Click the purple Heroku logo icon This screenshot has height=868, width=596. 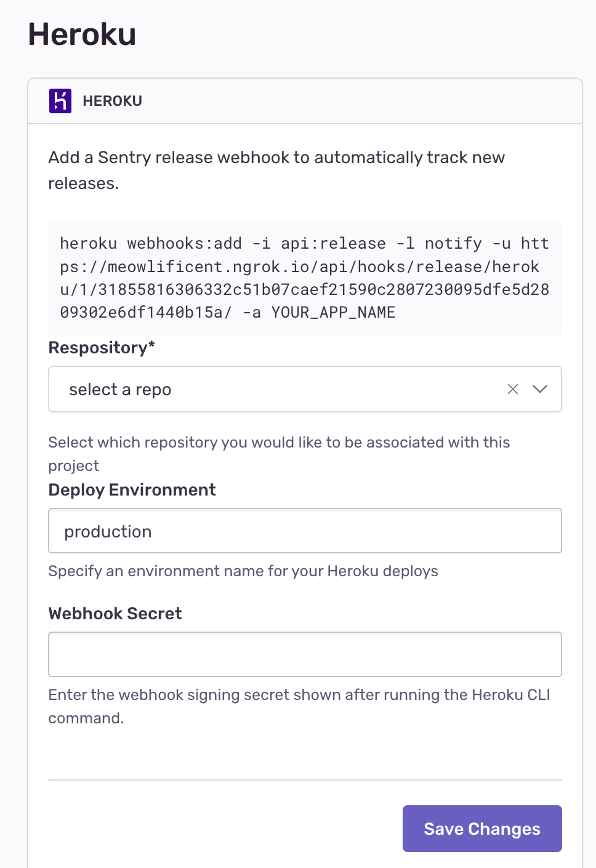[60, 101]
